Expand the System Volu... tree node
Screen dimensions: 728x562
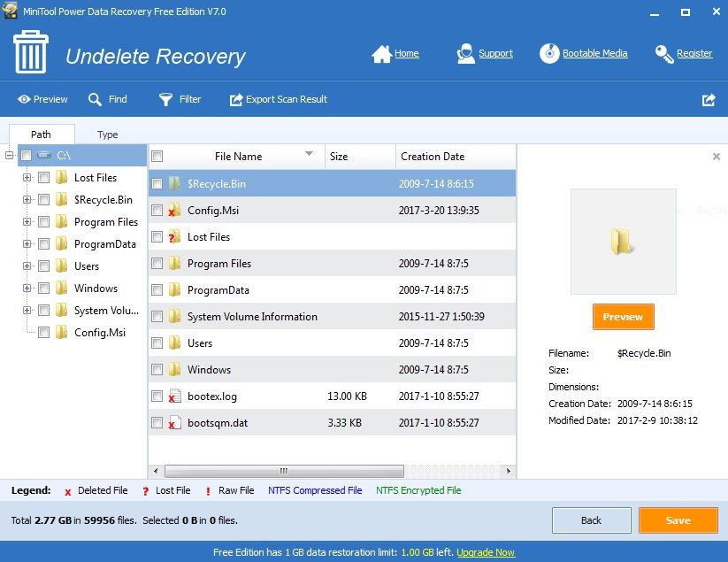[27, 311]
